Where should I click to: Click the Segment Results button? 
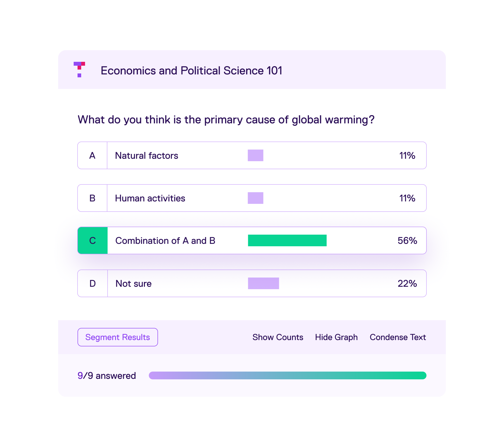(118, 337)
